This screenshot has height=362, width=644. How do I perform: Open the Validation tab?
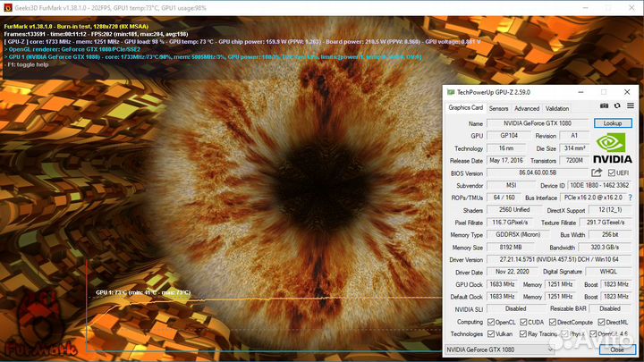pyautogui.click(x=557, y=108)
